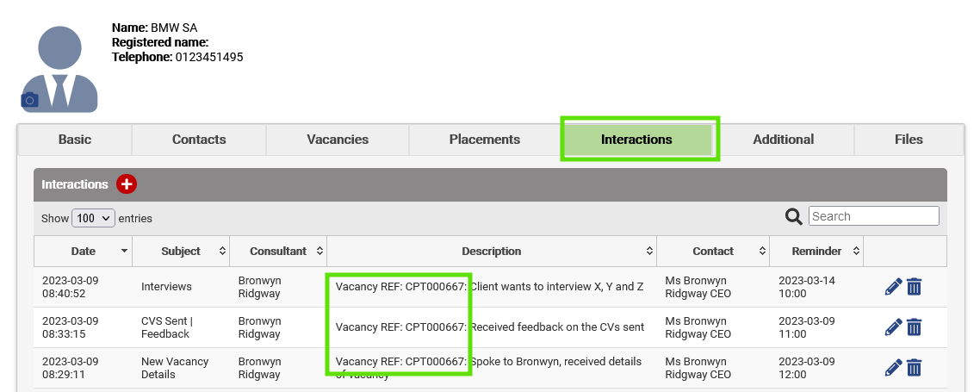Open the Show entries count dropdown
Image resolution: width=980 pixels, height=392 pixels.
coord(93,218)
